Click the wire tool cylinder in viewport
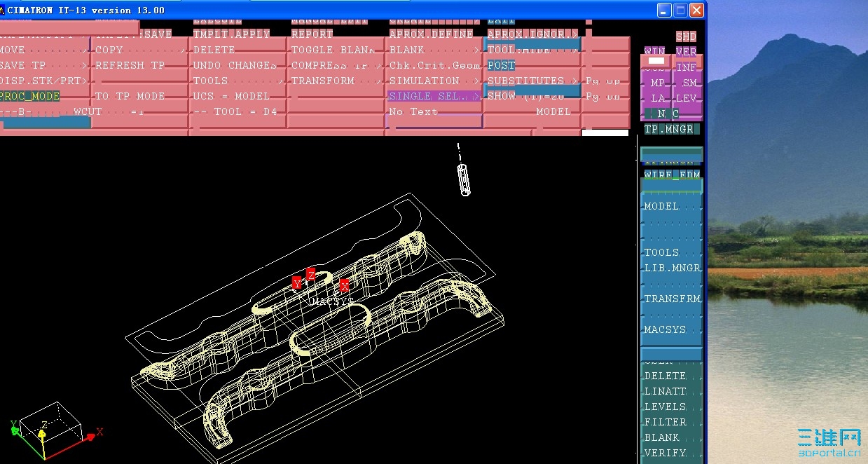This screenshot has width=868, height=464. (464, 179)
